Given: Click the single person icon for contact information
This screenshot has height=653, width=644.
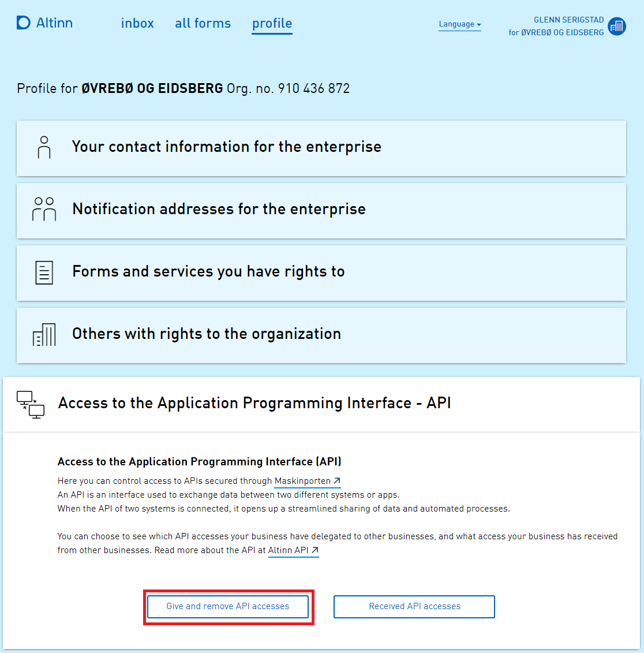Looking at the screenshot, I should pos(44,147).
